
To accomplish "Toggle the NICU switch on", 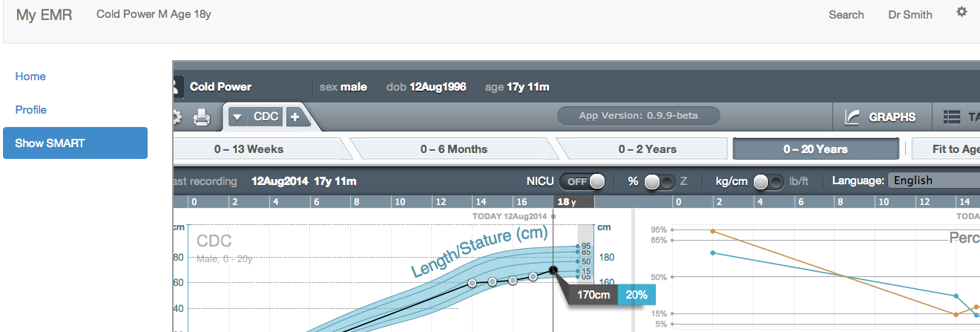I will coord(582,181).
